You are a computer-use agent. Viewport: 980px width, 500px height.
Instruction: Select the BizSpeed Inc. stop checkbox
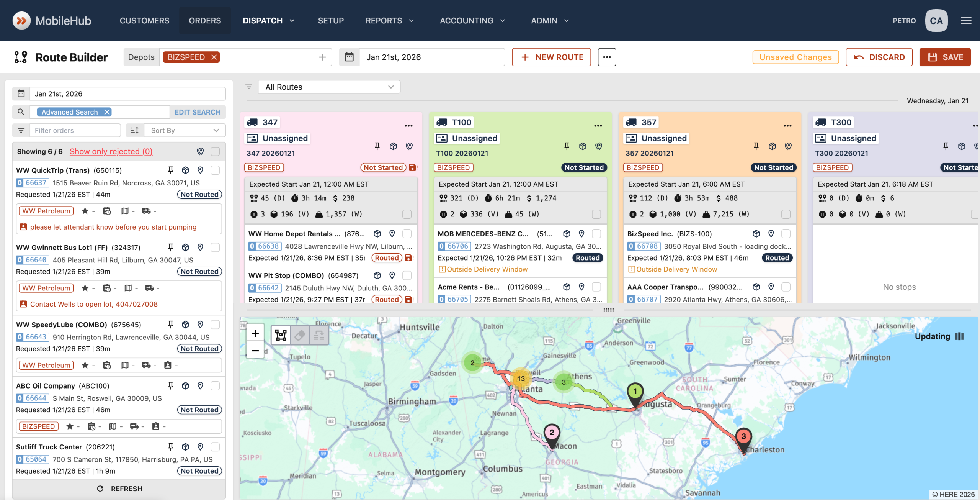click(x=786, y=234)
